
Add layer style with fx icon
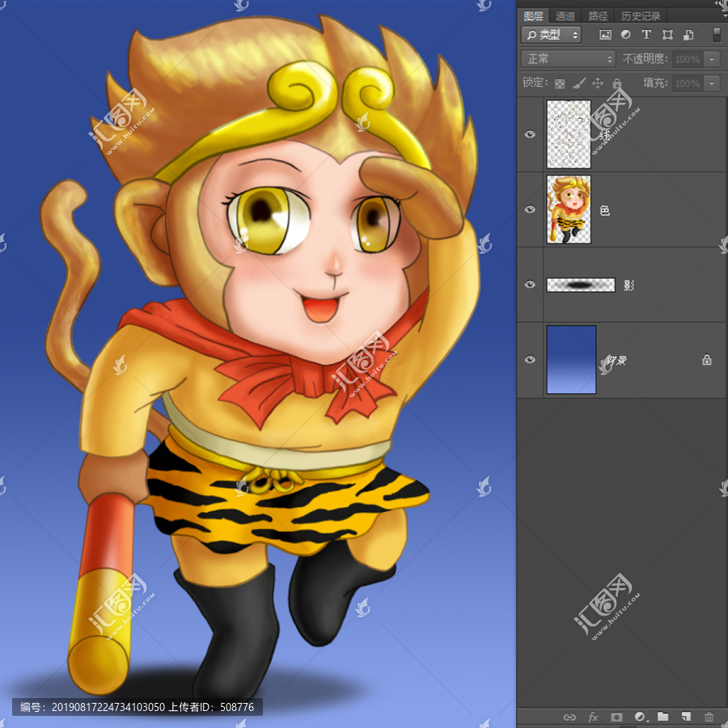point(593,717)
